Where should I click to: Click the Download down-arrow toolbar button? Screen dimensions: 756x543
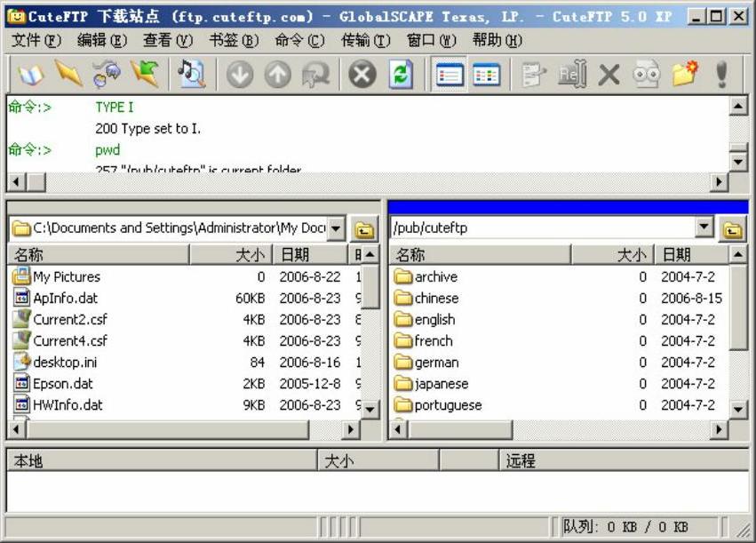[240, 75]
